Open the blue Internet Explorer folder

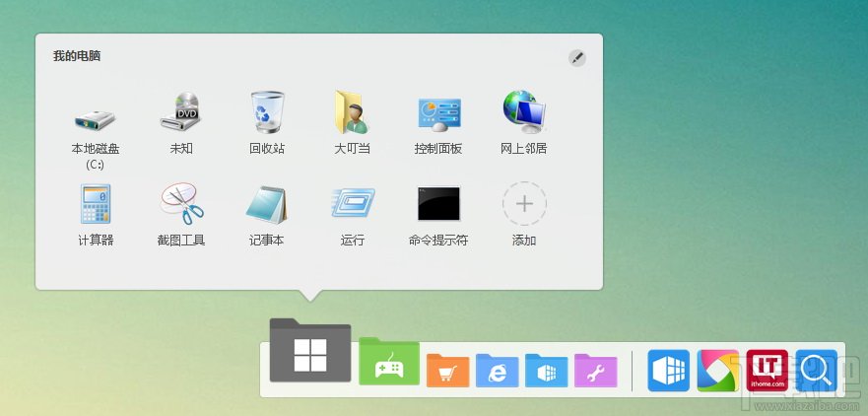tap(498, 371)
